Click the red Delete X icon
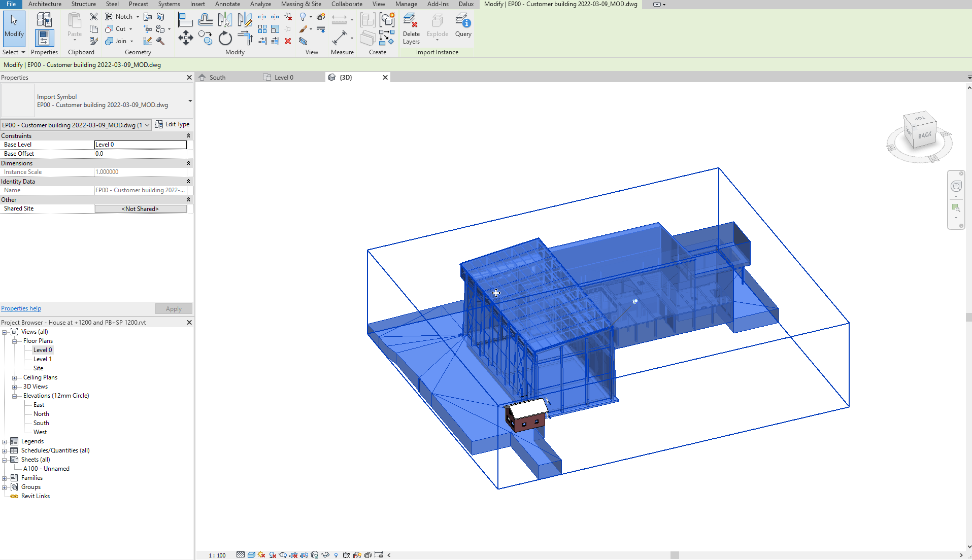 pyautogui.click(x=288, y=41)
